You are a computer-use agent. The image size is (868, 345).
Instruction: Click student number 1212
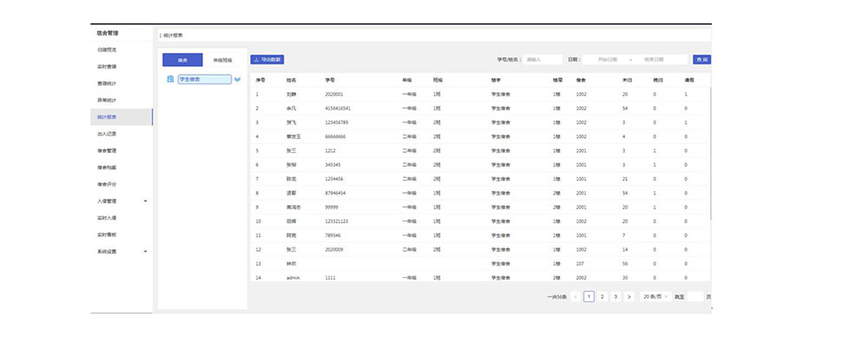click(331, 150)
